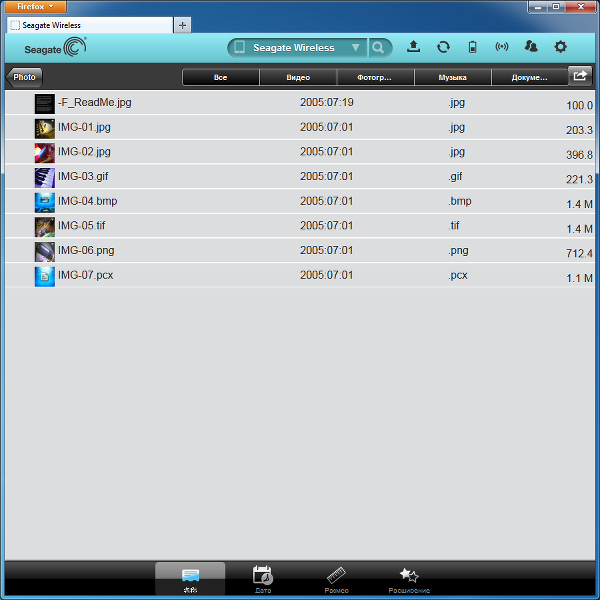
Task: Open the Firefox application menu
Action: click(x=35, y=7)
